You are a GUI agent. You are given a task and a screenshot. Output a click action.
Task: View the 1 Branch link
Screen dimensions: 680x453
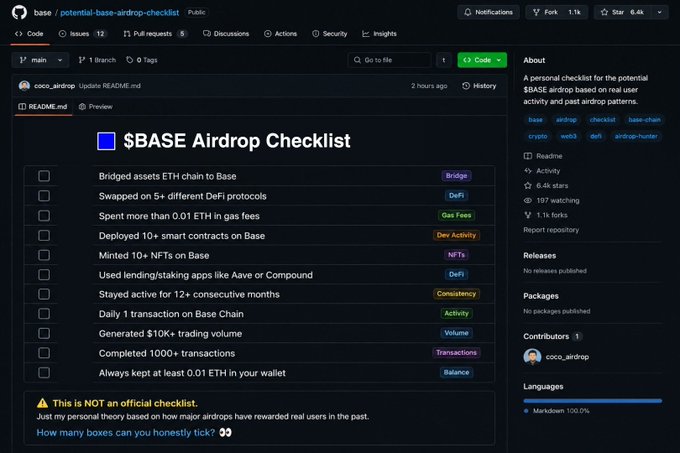97,60
